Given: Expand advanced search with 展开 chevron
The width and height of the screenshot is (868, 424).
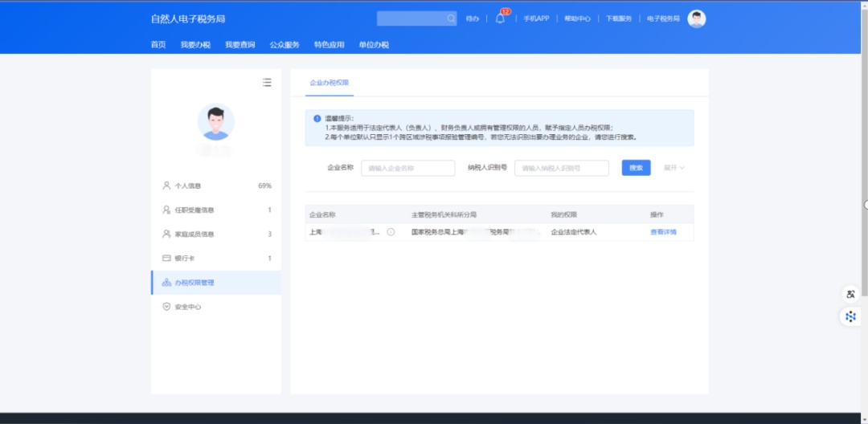Looking at the screenshot, I should pyautogui.click(x=674, y=168).
